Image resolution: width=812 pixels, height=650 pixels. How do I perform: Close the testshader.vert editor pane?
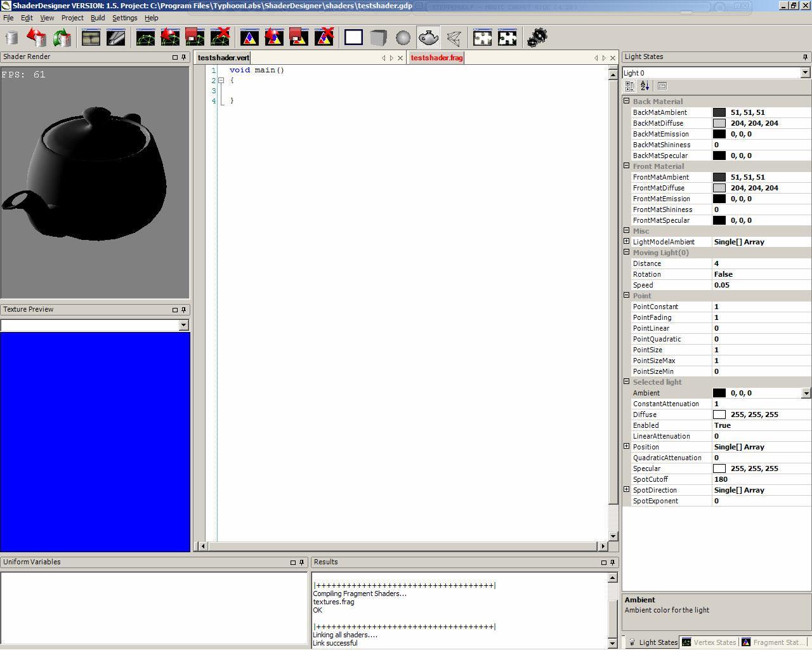(400, 58)
